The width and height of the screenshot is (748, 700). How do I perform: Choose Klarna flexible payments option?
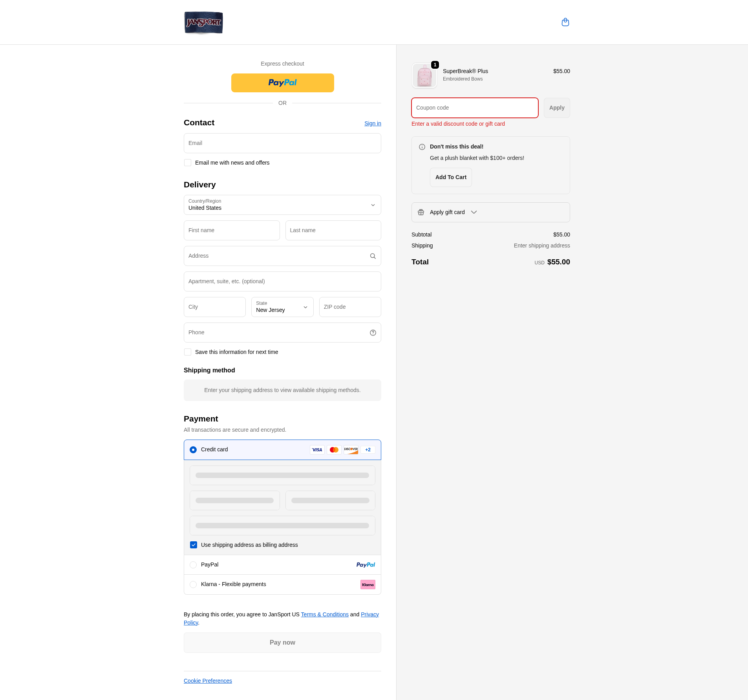193,585
